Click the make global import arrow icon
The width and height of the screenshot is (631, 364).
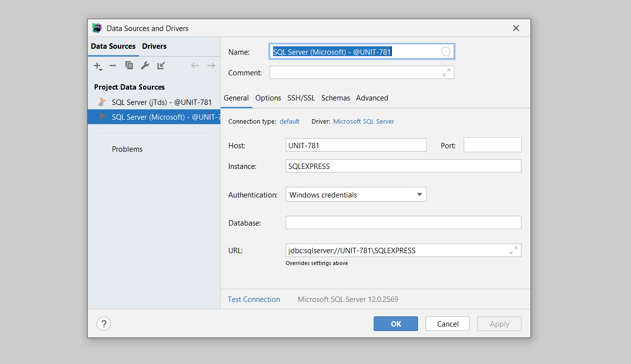(161, 66)
